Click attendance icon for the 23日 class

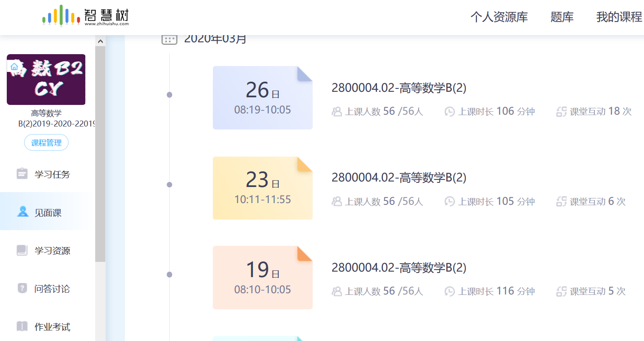point(337,201)
